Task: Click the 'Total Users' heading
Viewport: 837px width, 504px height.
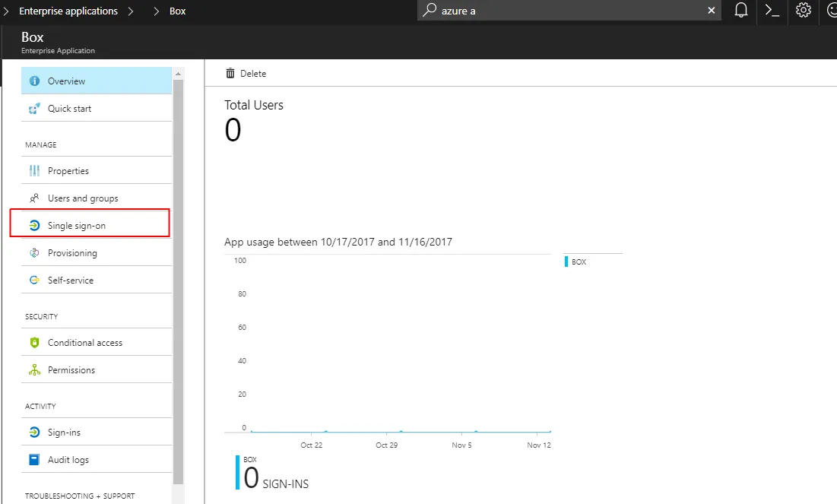Action: pyautogui.click(x=254, y=105)
